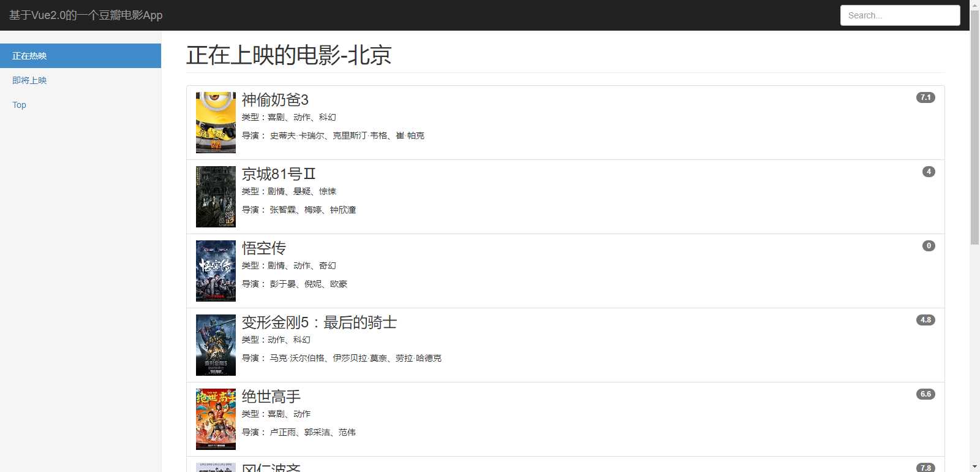980x472 pixels.
Task: Open Top sidebar item
Action: 81,105
